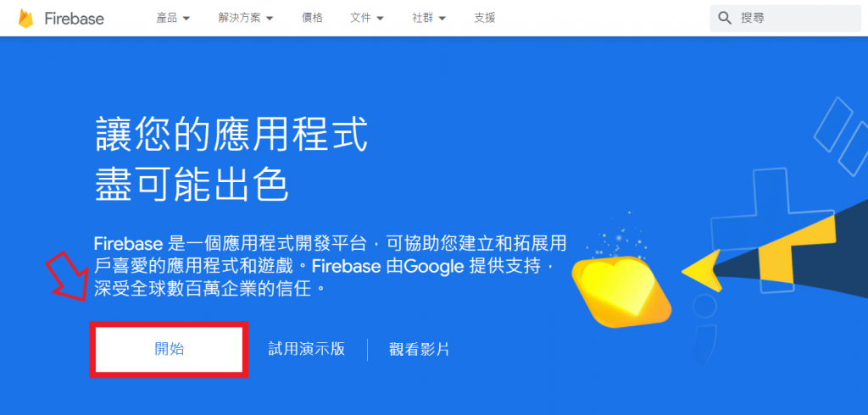Click the Firebase wordmark text
The height and width of the screenshot is (415, 868).
click(75, 19)
